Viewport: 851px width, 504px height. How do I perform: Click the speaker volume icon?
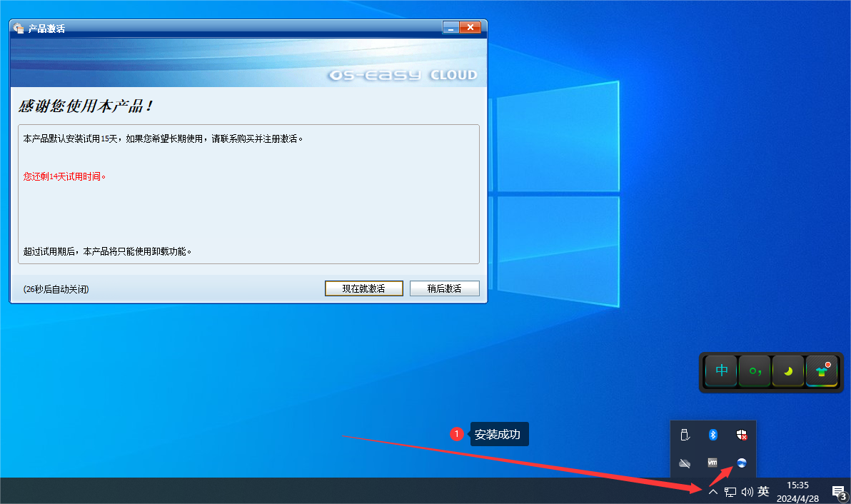pyautogui.click(x=747, y=491)
